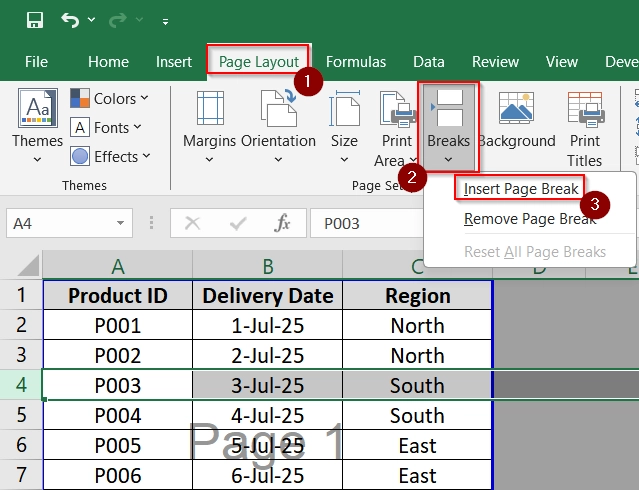Click the Breaks button icon

click(448, 108)
